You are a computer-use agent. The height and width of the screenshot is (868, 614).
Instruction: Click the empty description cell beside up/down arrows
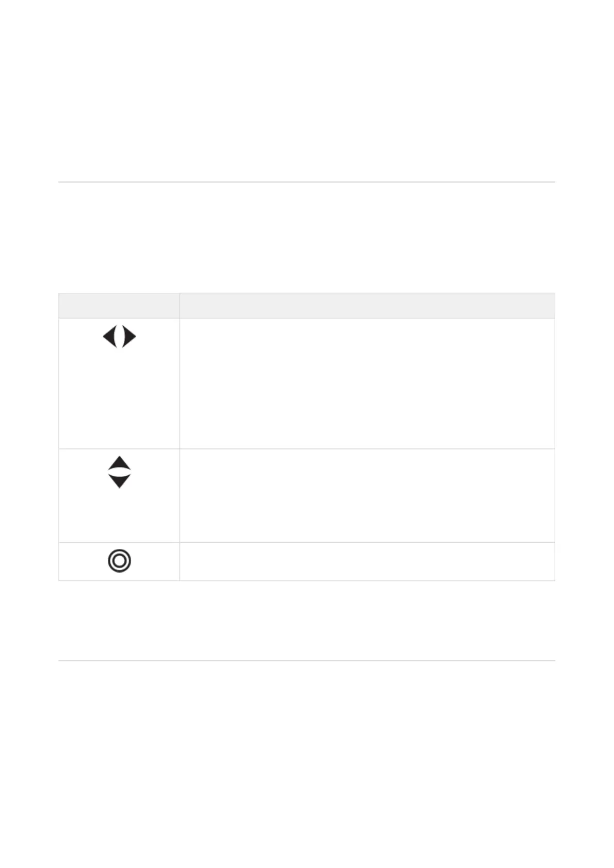click(367, 495)
